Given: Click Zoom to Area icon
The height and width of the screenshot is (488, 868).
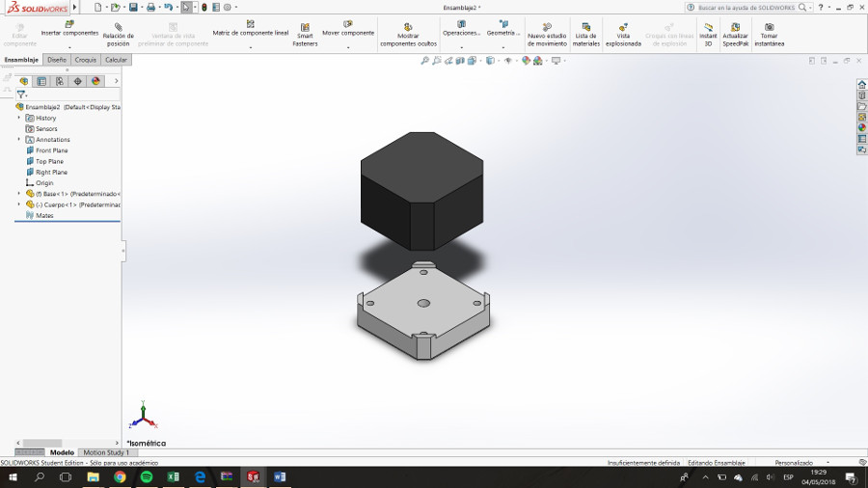Looking at the screenshot, I should click(x=437, y=61).
